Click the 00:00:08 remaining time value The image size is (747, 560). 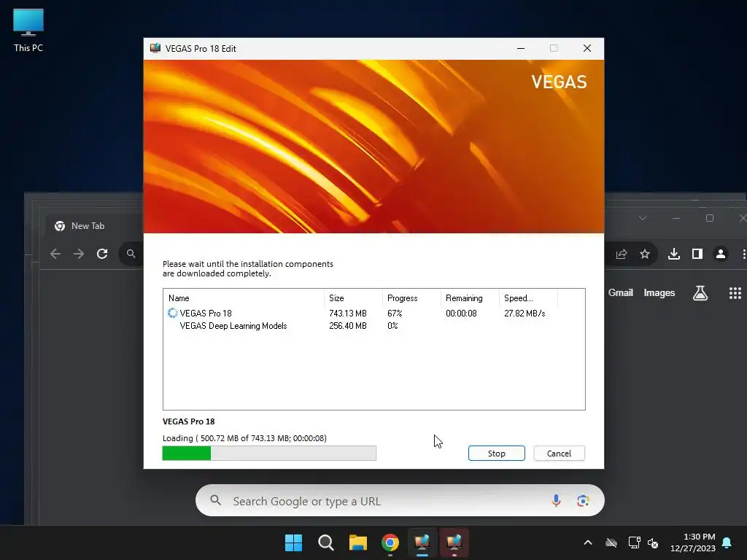(461, 314)
